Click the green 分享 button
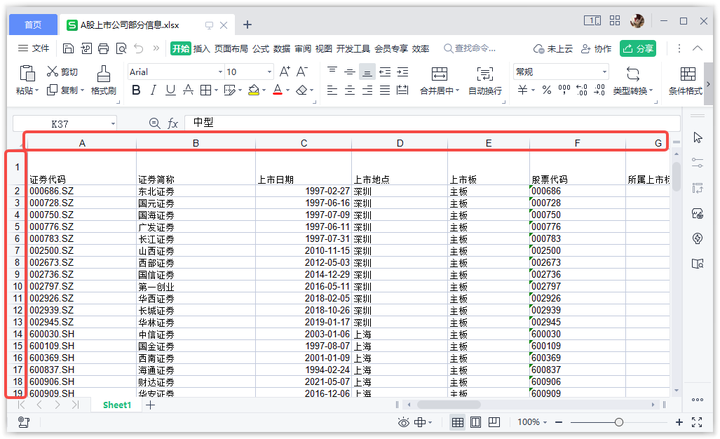This screenshot has width=720, height=439. tap(638, 48)
